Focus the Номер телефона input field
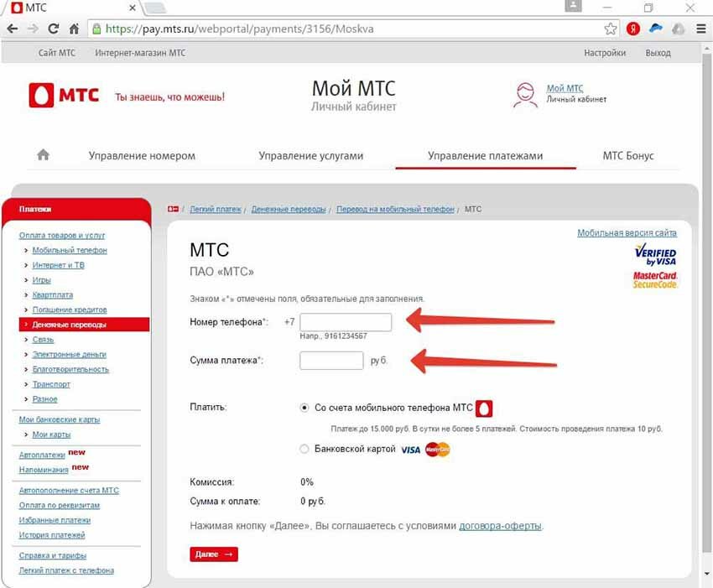The image size is (713, 588). click(x=346, y=322)
